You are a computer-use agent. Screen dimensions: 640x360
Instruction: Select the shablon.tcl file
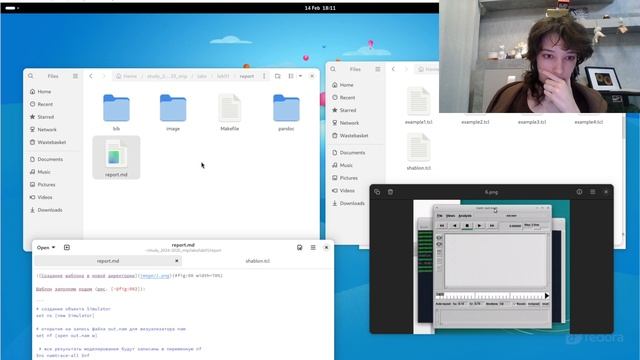tap(418, 152)
